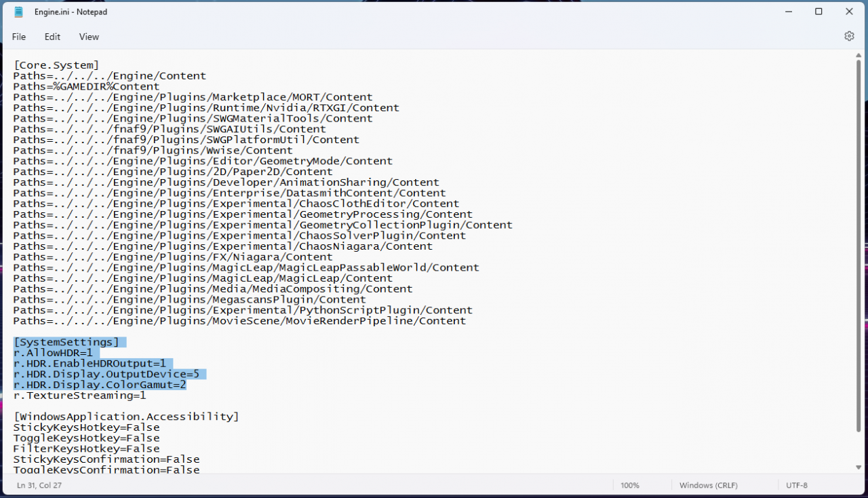Click the StickyKeysHotkey=False line

coord(86,427)
